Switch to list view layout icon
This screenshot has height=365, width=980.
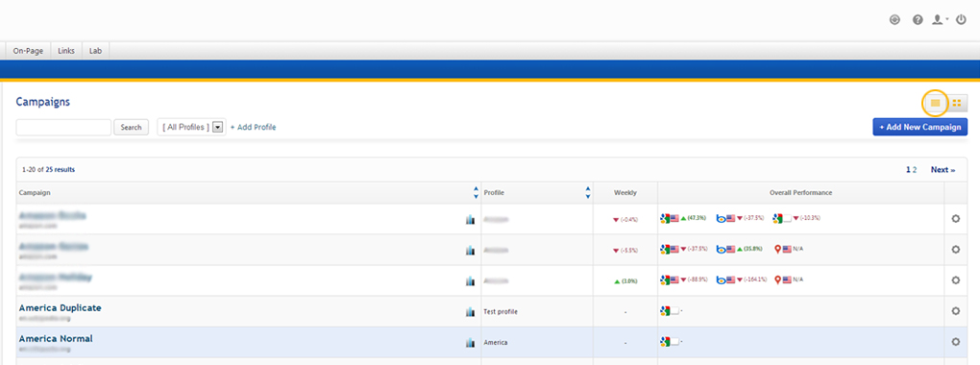tap(936, 103)
